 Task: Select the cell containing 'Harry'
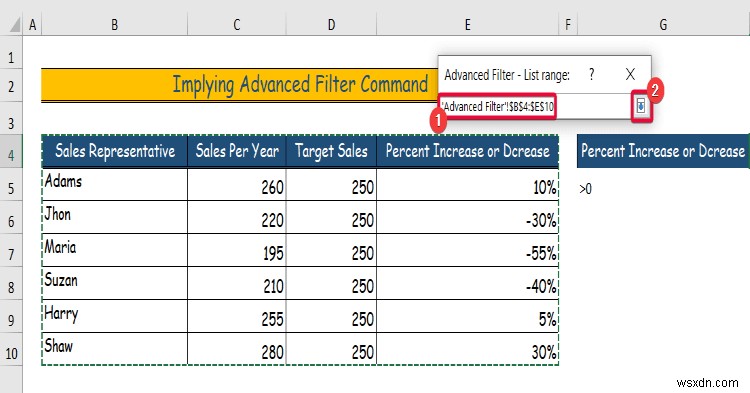[115, 316]
